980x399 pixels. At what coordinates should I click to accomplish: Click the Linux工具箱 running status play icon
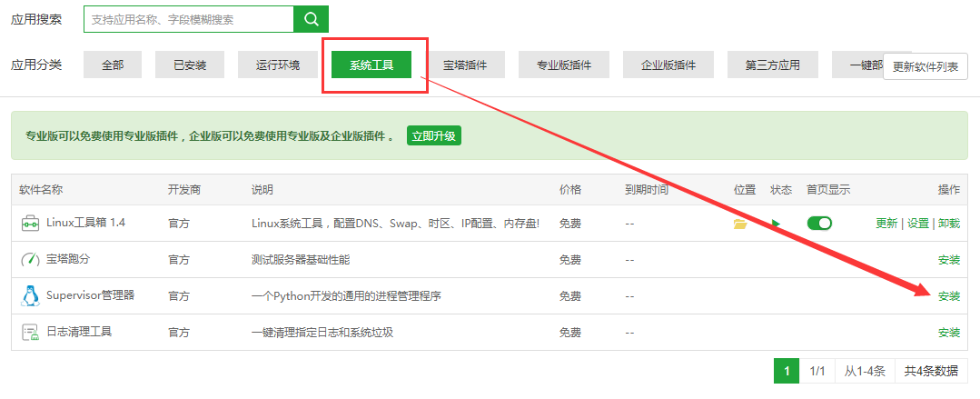[776, 224]
